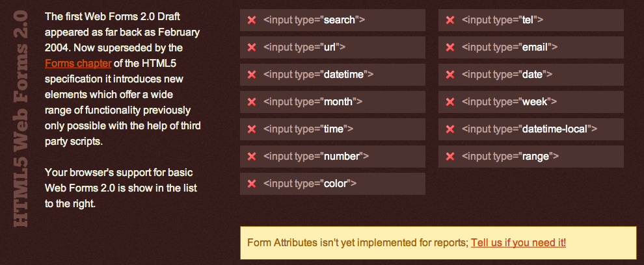Click the Form Attributes notice box
644x265 pixels.
[356, 243]
